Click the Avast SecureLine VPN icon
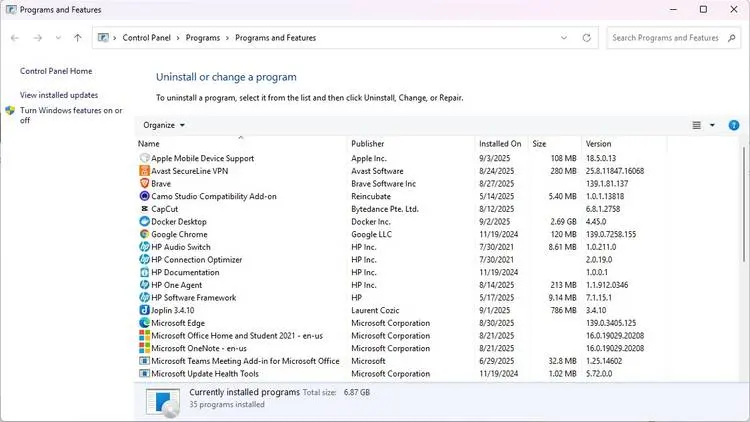The width and height of the screenshot is (750, 422). point(144,171)
